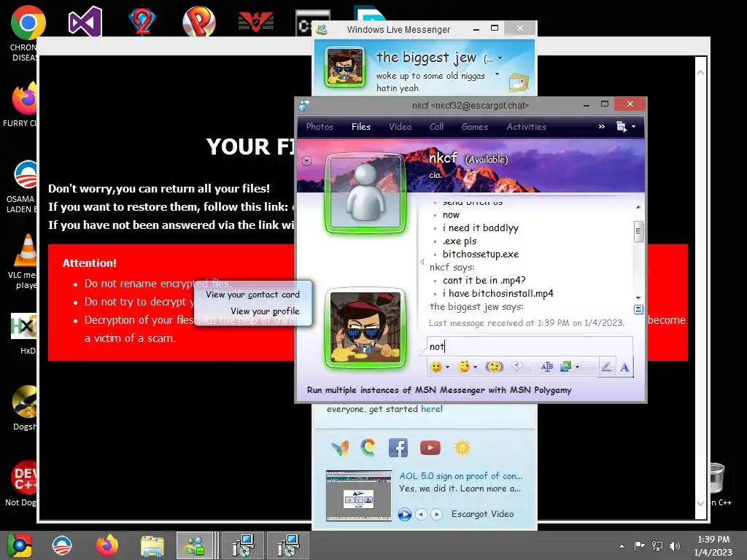The image size is (747, 560).
Task: Select the Call tab in chat window
Action: pos(436,127)
